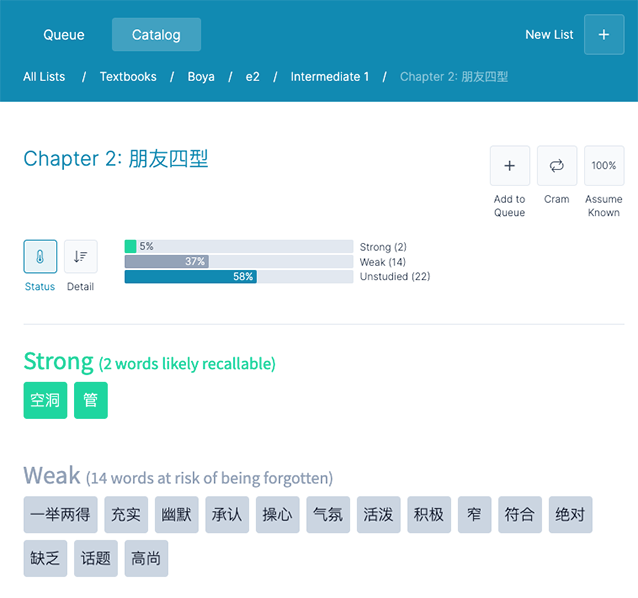
Task: Click the Add to Queue plus icon
Action: 509,166
